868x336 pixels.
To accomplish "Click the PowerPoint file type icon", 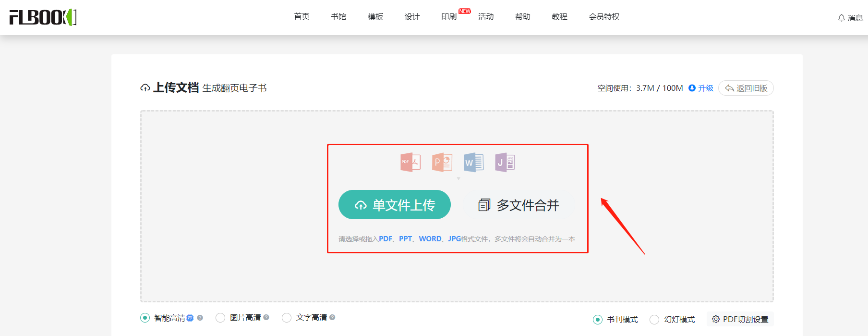I will (442, 162).
